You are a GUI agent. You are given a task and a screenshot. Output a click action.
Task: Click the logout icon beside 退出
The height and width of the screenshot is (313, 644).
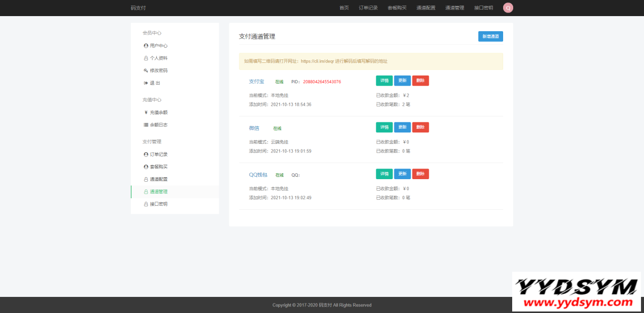pyautogui.click(x=146, y=83)
